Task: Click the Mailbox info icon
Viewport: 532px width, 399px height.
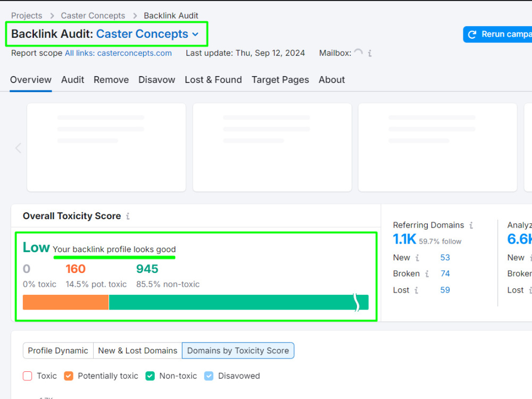Action: tap(370, 53)
